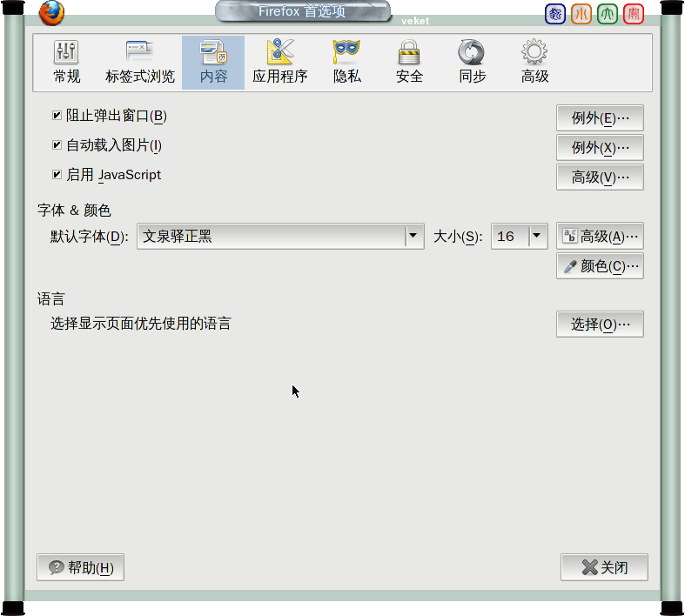The width and height of the screenshot is (685, 616).
Task: Click the orange titlebar button
Action: coord(581,14)
